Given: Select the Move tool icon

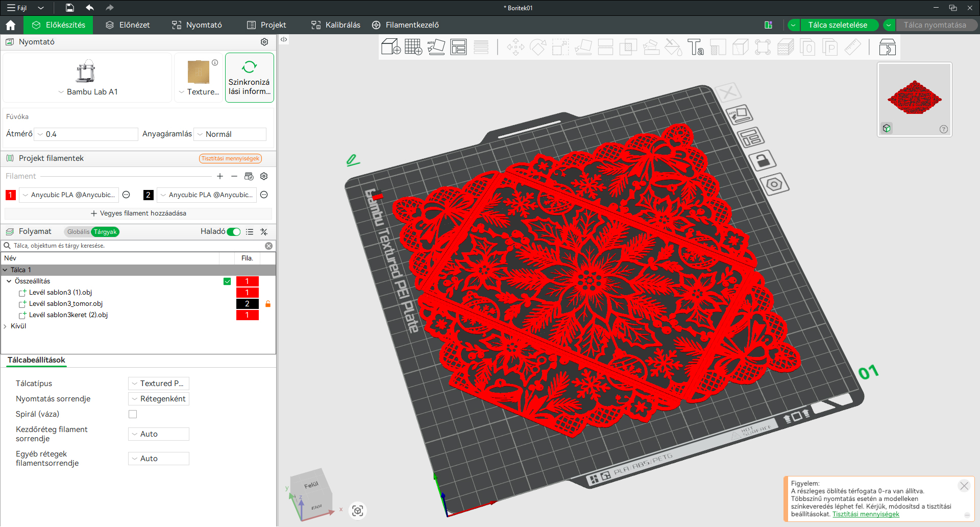Looking at the screenshot, I should [516, 47].
